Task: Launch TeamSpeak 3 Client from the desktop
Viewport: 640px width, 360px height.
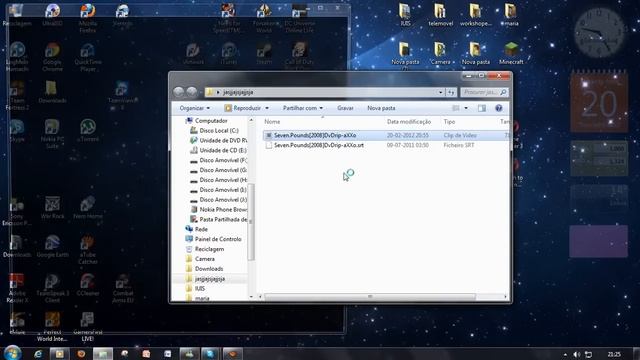Action: click(x=52, y=288)
